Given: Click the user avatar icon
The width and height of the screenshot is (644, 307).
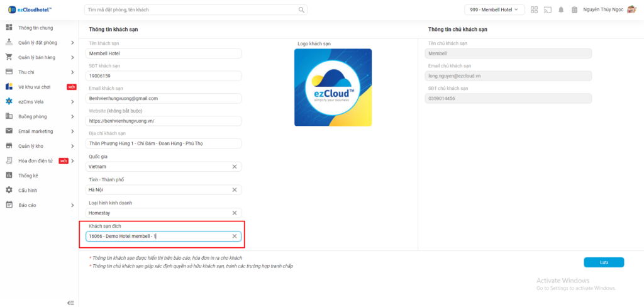Looking at the screenshot, I should (632, 10).
